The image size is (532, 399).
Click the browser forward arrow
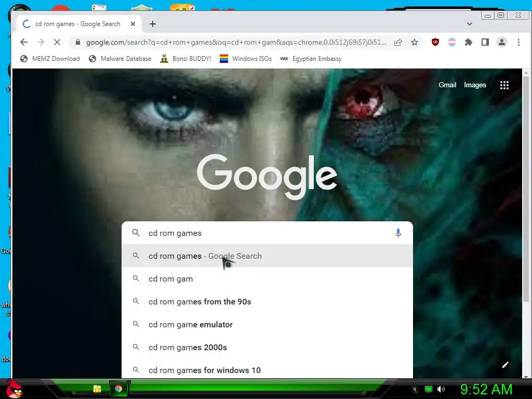[x=41, y=42]
